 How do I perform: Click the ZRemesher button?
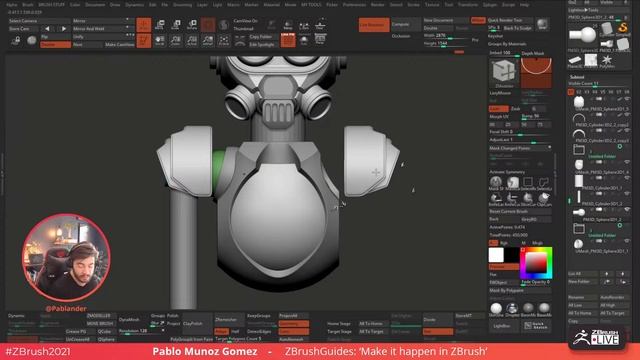click(x=229, y=320)
